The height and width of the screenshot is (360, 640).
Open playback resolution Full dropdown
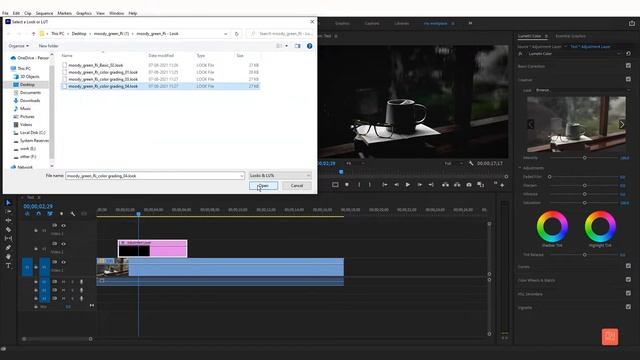[x=453, y=163]
